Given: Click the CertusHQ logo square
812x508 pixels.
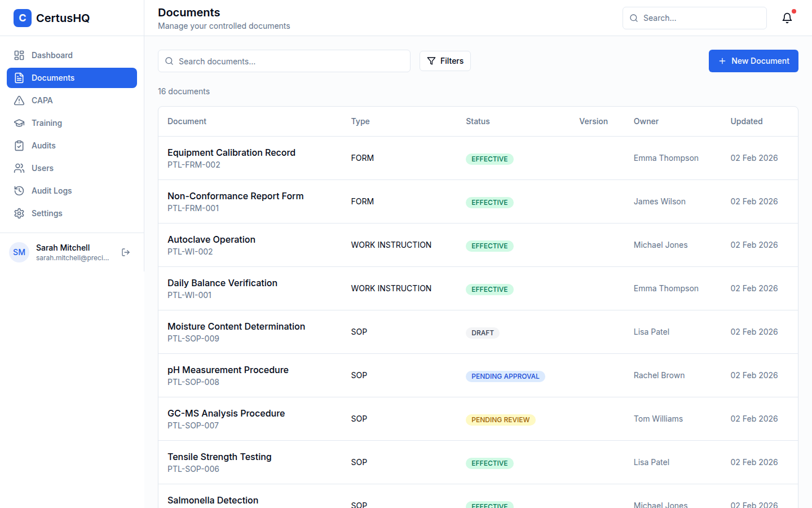Looking at the screenshot, I should coord(22,17).
